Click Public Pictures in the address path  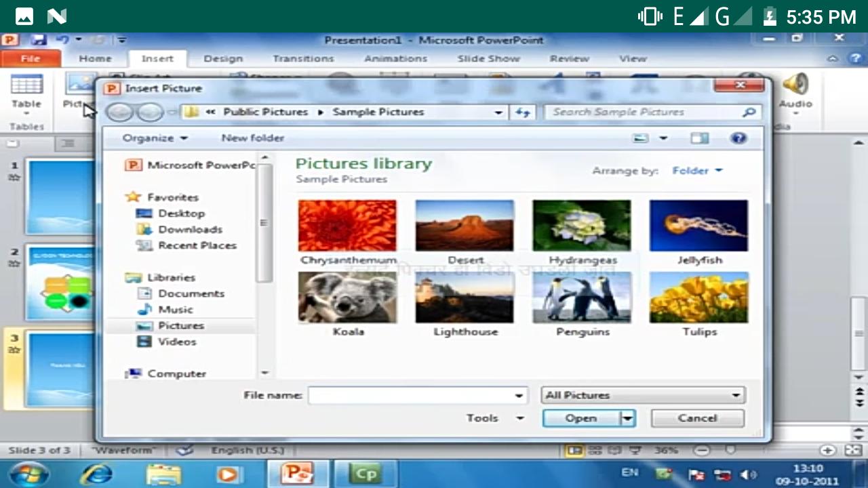266,112
